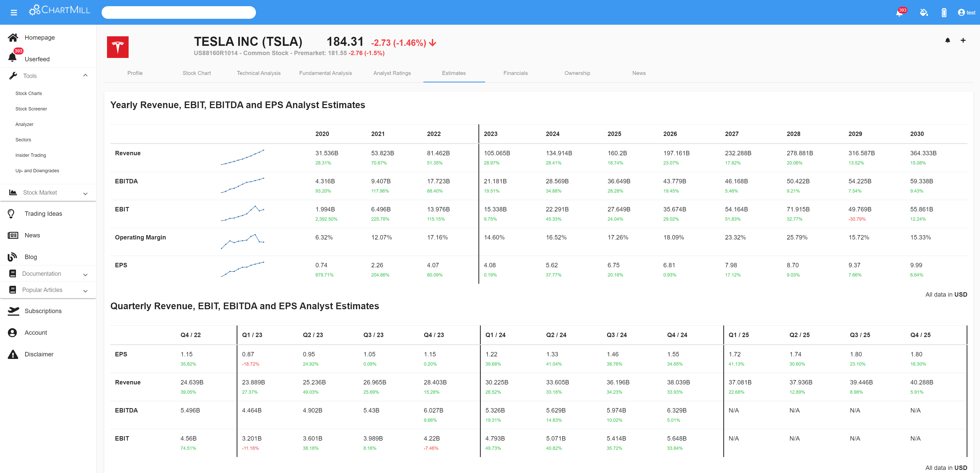Switch to the Financials tab
980x473 pixels.
pyautogui.click(x=515, y=73)
